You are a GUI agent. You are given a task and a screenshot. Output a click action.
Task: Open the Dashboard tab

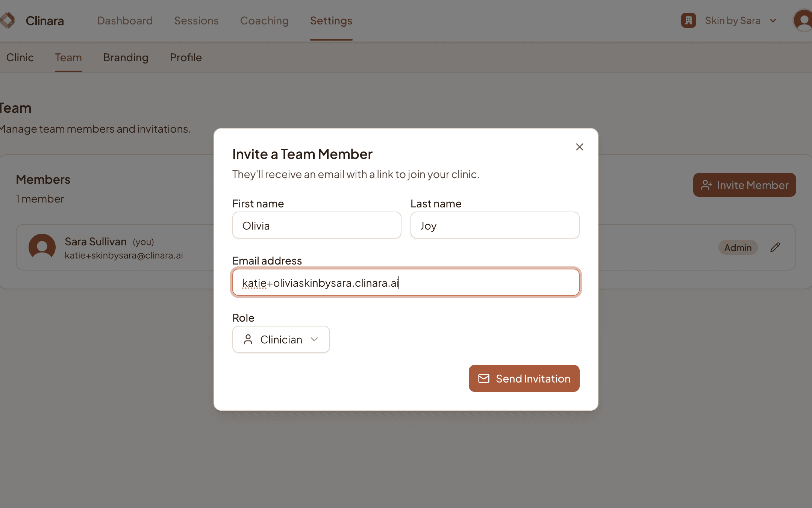125,21
